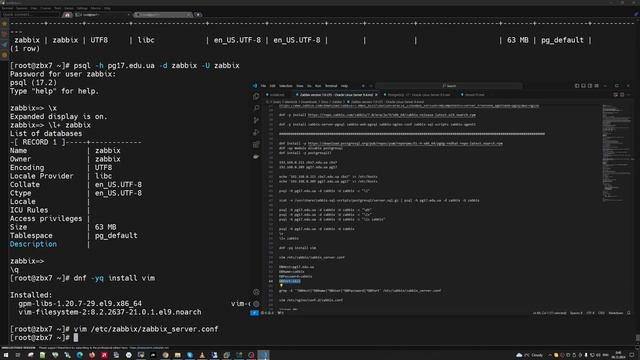Open Customize Layout icon in VS Code title bar

[x=596, y=86]
